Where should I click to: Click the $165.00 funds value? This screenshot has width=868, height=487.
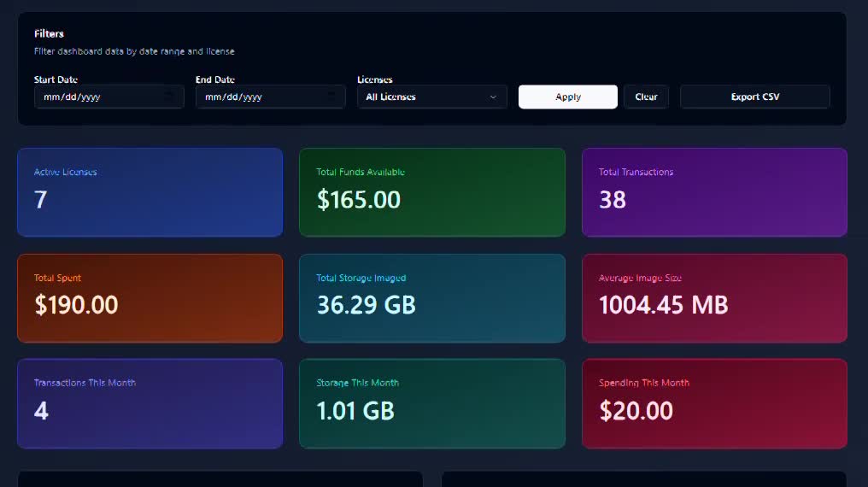[359, 200]
